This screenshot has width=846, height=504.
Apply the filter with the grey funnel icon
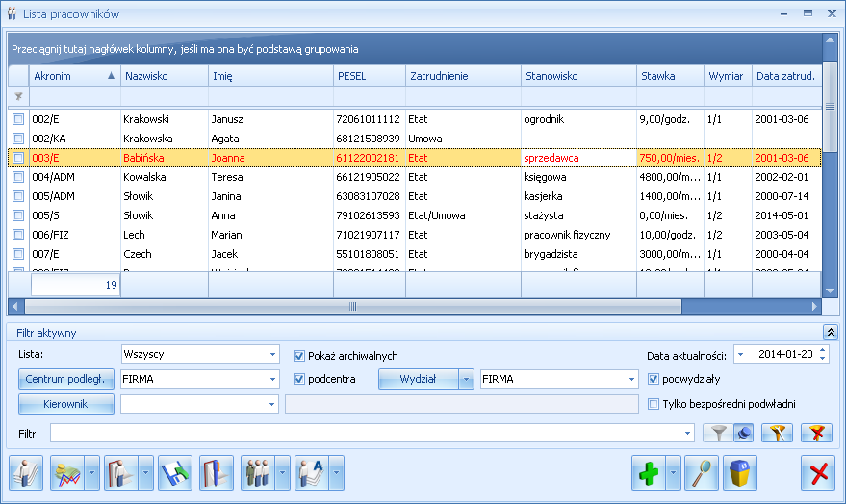(718, 433)
